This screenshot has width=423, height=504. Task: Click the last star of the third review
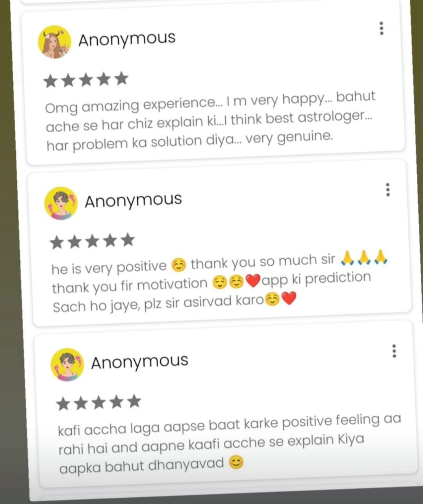click(x=134, y=401)
